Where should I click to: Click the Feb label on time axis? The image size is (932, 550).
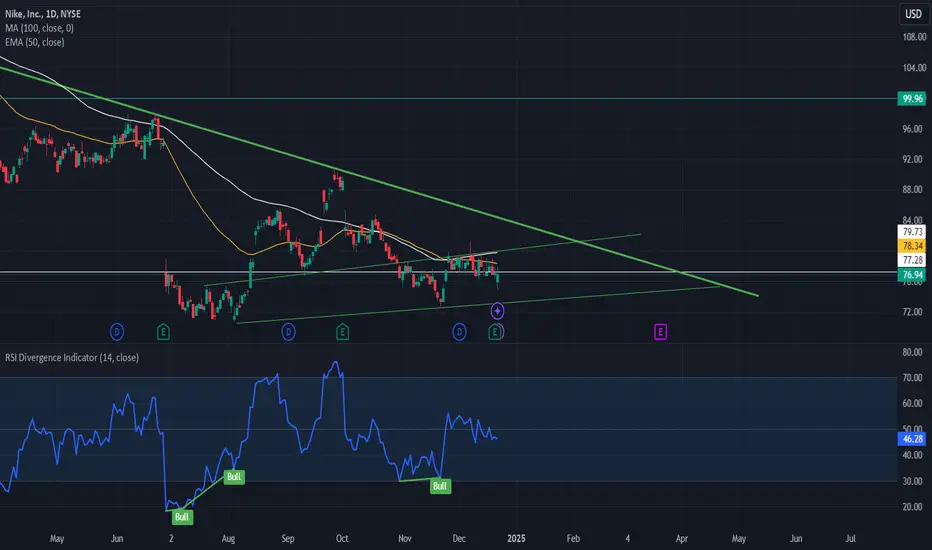(x=573, y=538)
